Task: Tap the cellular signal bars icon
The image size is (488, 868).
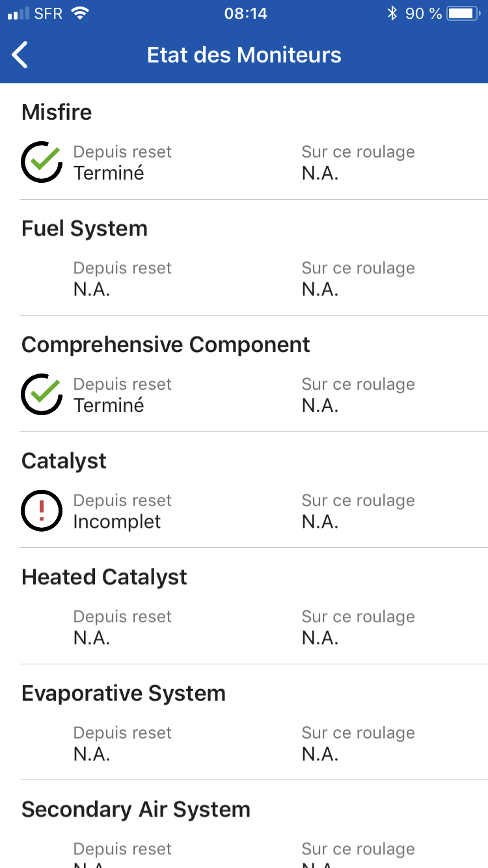Action: pyautogui.click(x=18, y=14)
